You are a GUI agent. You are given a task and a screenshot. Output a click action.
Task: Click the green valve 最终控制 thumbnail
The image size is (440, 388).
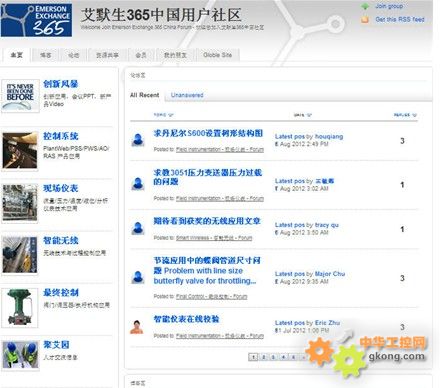[20, 307]
